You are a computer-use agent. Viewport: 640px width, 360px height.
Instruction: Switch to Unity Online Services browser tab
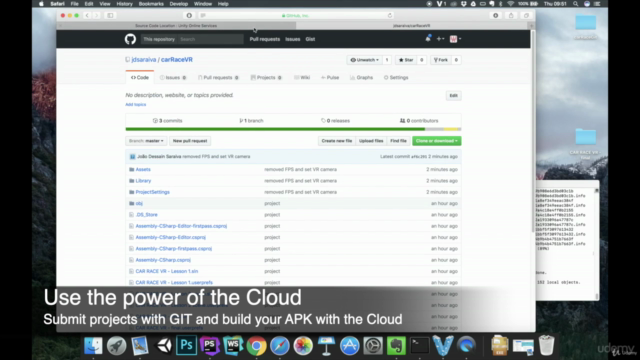click(x=176, y=26)
